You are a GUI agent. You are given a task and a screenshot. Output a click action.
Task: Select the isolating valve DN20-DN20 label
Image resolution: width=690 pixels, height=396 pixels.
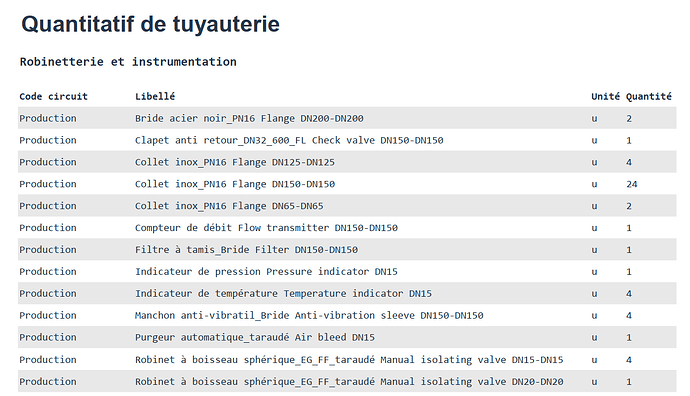[x=349, y=381]
